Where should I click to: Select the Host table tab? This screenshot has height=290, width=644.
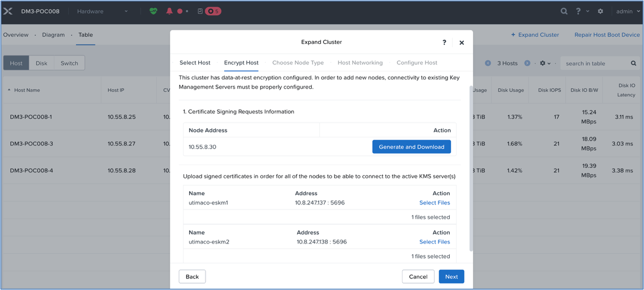(16, 63)
